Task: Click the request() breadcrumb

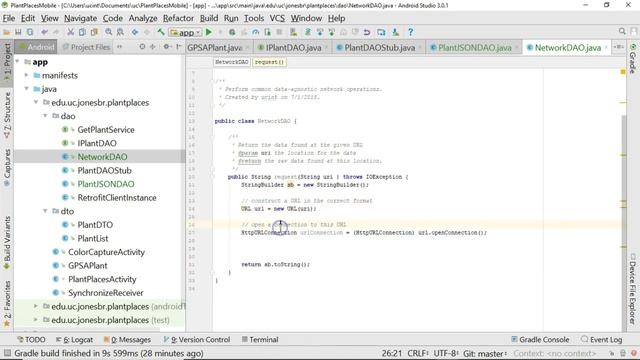Action: 269,62
